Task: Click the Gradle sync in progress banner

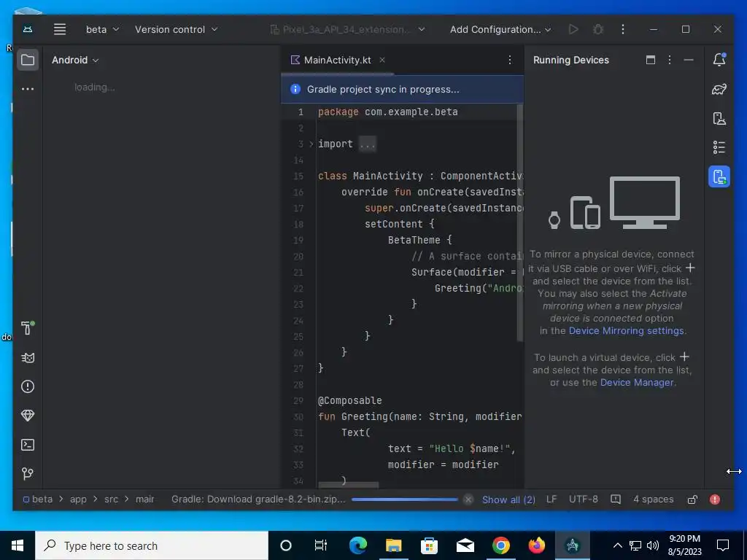Action: point(402,89)
